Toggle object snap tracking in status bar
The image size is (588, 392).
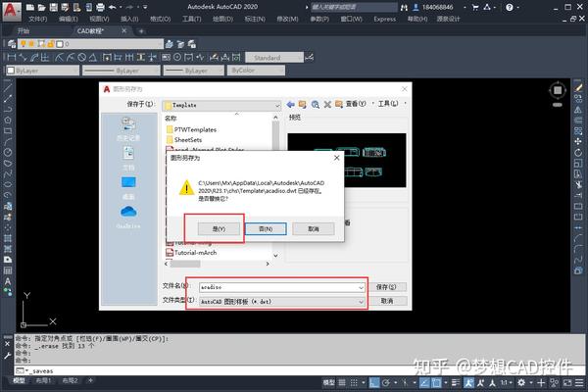point(424,382)
